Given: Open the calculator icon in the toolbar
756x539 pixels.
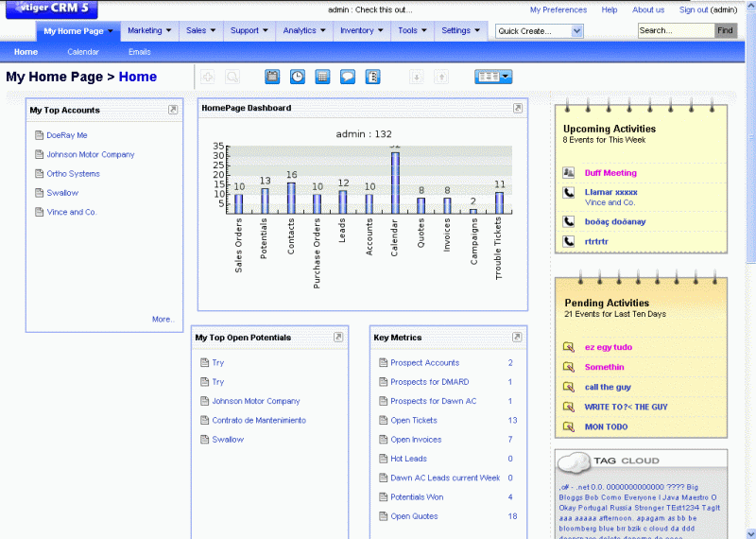Looking at the screenshot, I should (322, 77).
